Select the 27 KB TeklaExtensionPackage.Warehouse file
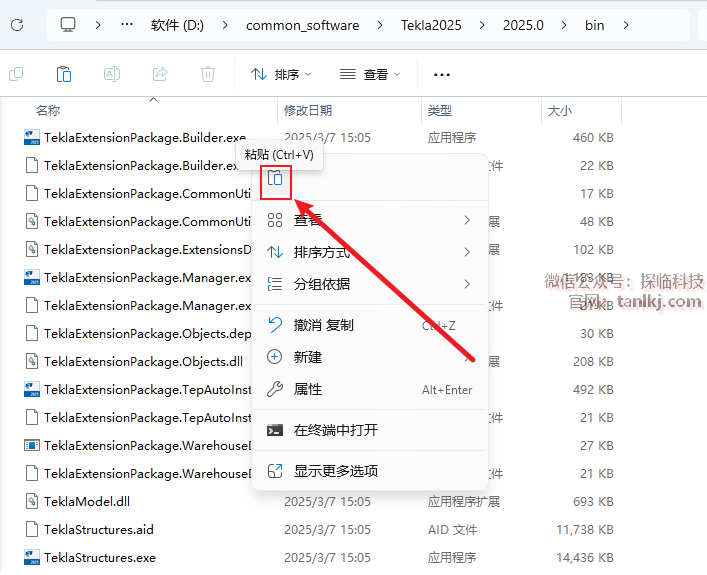 tap(147, 445)
